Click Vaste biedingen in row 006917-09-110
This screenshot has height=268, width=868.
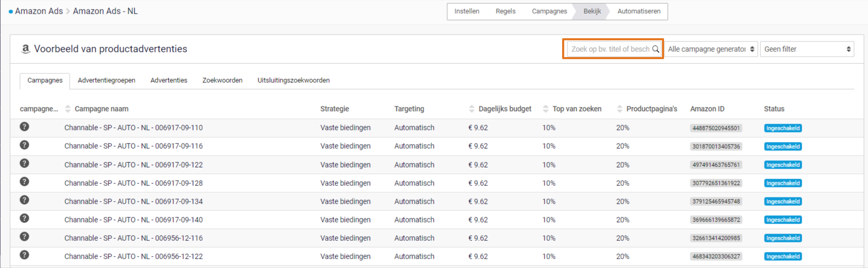(346, 128)
